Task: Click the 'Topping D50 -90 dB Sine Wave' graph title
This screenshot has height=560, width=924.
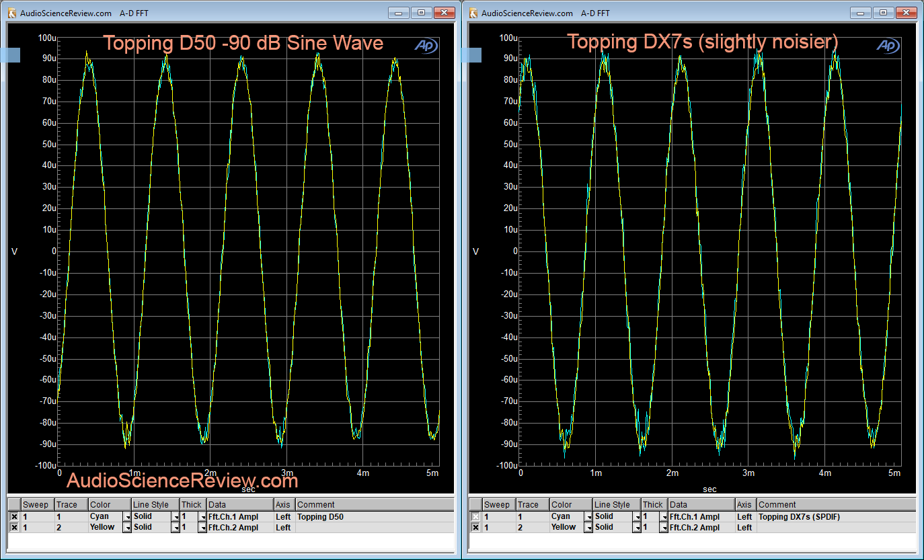Action: (243, 43)
